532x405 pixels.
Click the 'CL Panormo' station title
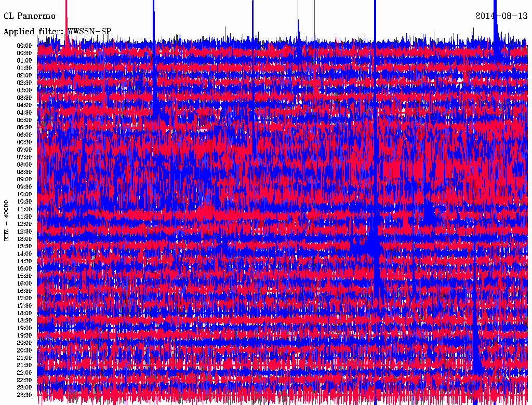(x=30, y=16)
